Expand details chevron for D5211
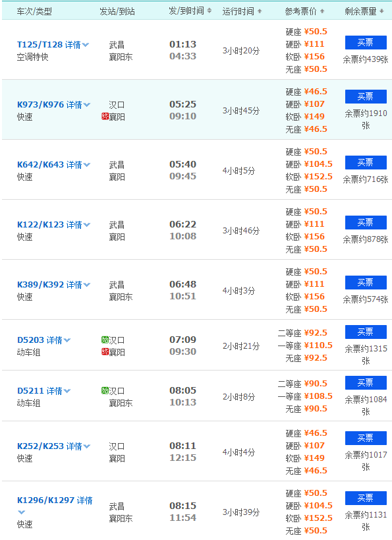The image size is (392, 540). click(x=67, y=391)
